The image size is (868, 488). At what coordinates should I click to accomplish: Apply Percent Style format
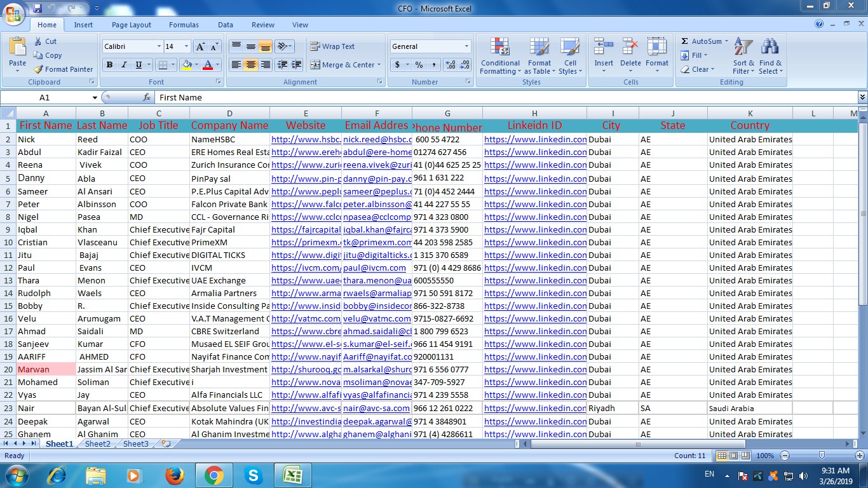coord(419,65)
